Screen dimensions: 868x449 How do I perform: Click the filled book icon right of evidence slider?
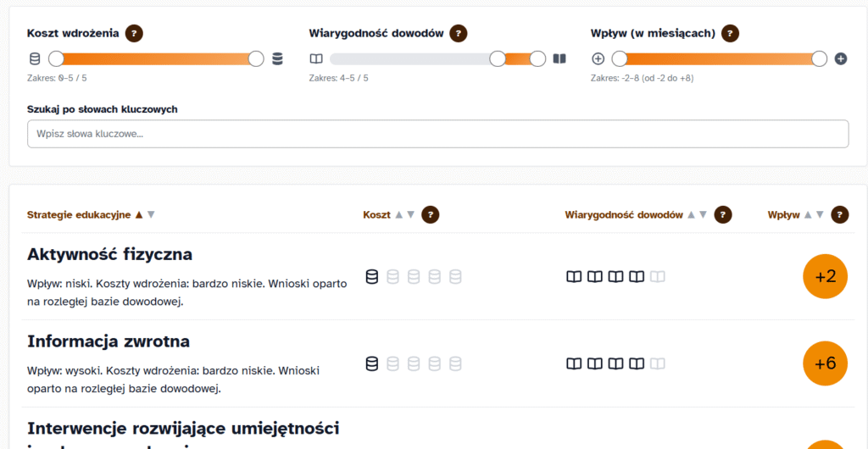pyautogui.click(x=559, y=59)
